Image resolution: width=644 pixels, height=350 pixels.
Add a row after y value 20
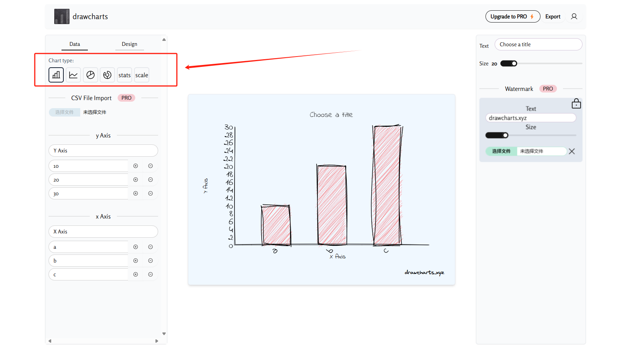pyautogui.click(x=136, y=180)
